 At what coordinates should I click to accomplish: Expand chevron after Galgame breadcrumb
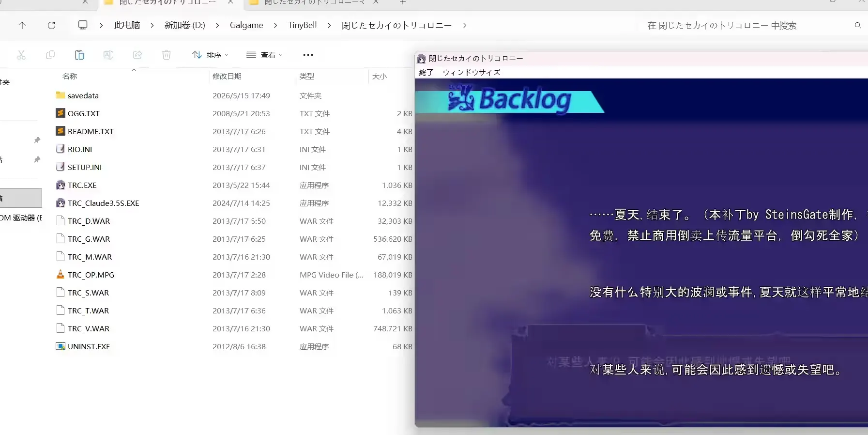275,25
